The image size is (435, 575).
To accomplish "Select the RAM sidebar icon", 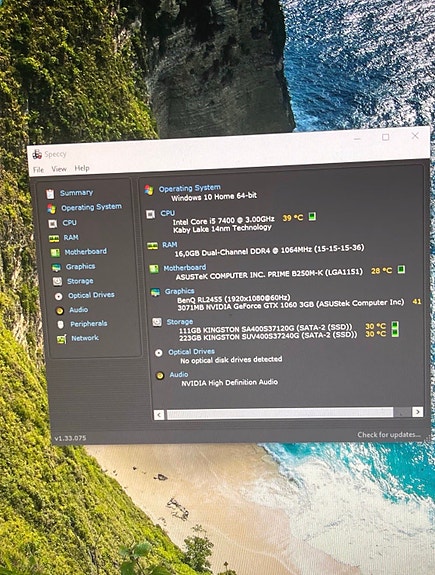I will (54, 239).
